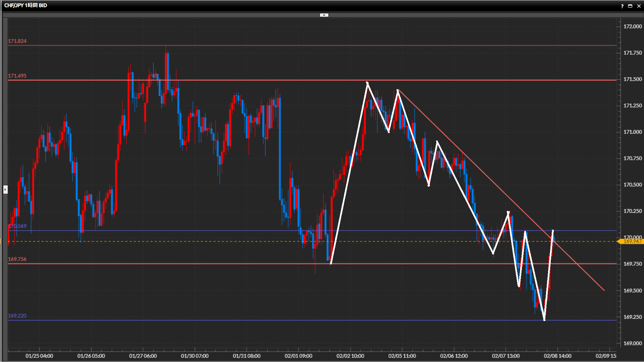Select the 169.756 support line label
644x362 pixels.
tap(17, 259)
